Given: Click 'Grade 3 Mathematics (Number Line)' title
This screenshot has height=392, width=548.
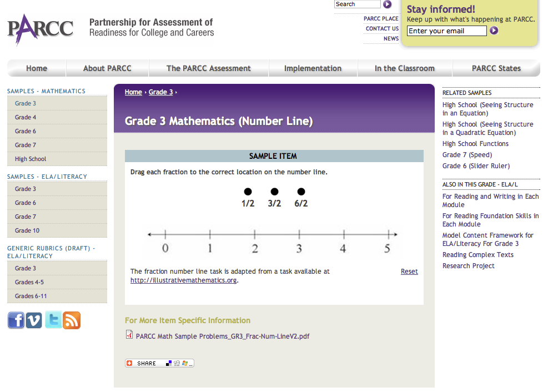Looking at the screenshot, I should (219, 121).
